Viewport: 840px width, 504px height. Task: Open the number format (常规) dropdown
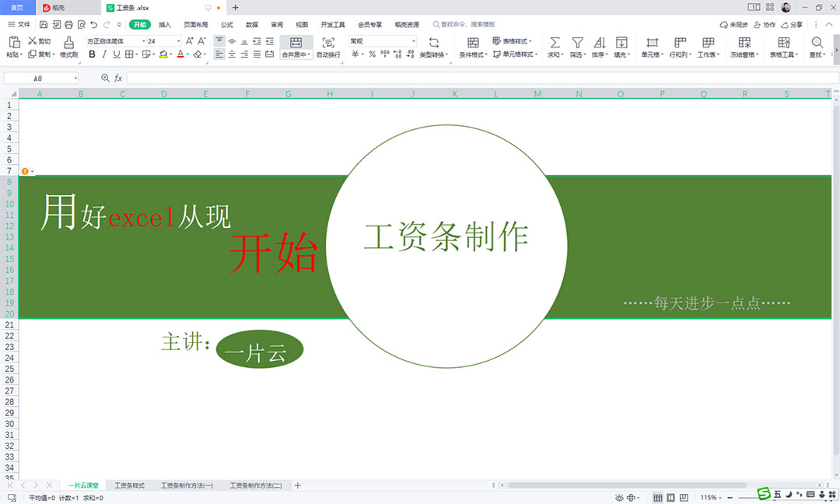(x=413, y=40)
